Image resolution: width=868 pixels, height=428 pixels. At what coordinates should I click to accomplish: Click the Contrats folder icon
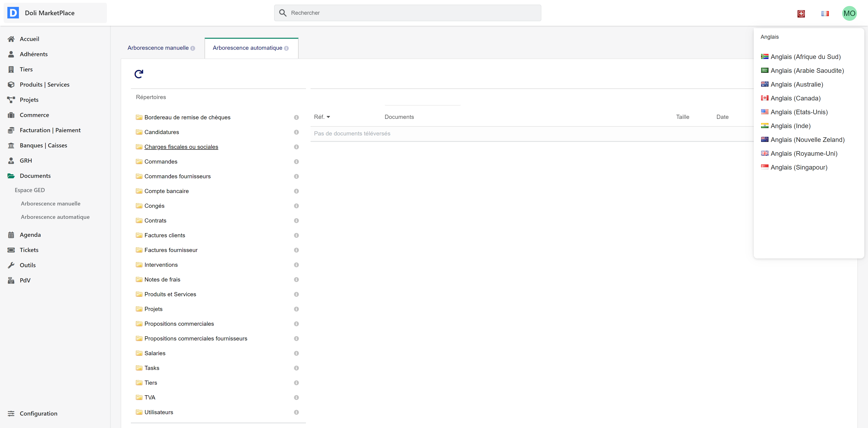click(139, 220)
